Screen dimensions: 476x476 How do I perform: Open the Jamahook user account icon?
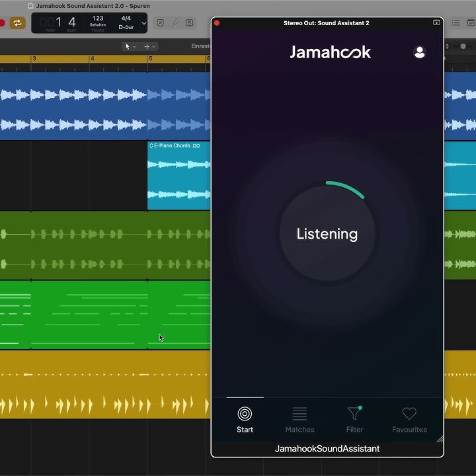(420, 52)
